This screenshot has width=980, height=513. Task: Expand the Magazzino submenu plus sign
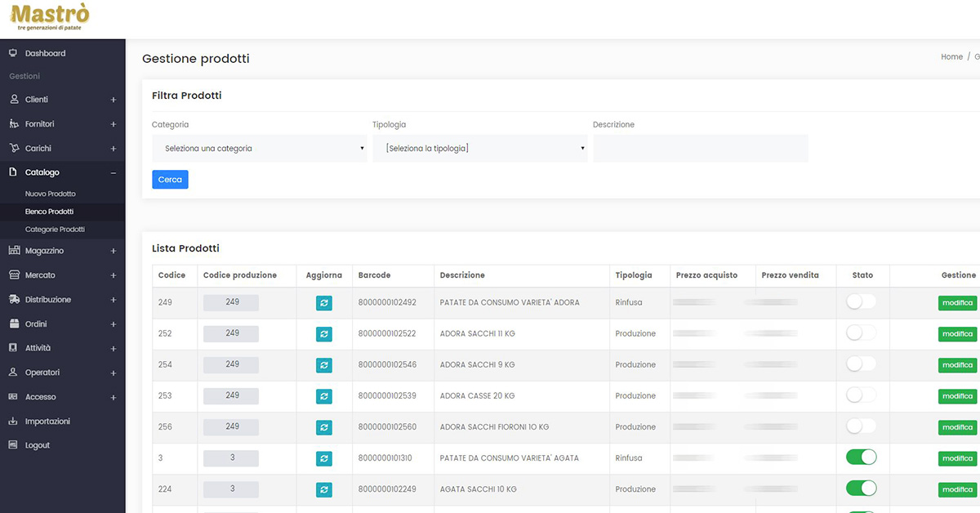[x=114, y=251]
